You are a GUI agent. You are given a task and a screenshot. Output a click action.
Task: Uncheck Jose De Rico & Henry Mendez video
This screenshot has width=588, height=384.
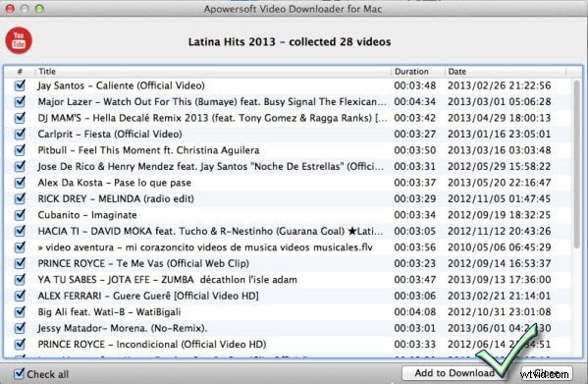click(x=20, y=166)
